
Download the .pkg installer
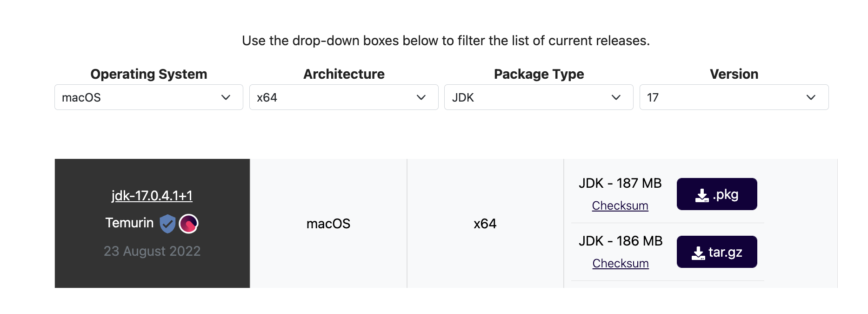(717, 194)
